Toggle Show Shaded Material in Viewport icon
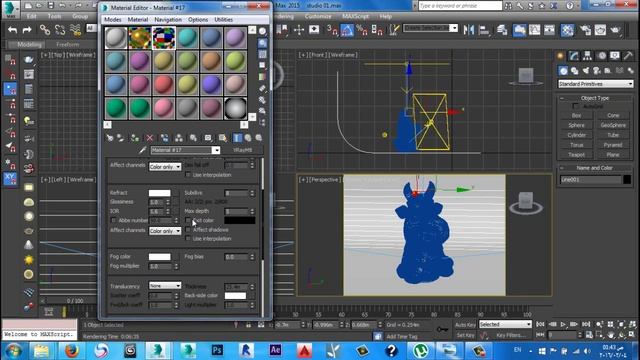640x360 pixels. [222, 138]
